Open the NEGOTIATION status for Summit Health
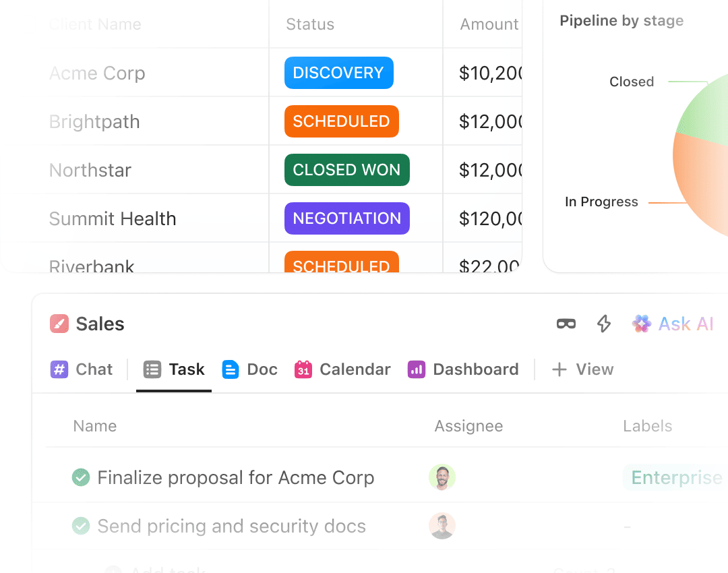This screenshot has width=728, height=573. tap(347, 218)
